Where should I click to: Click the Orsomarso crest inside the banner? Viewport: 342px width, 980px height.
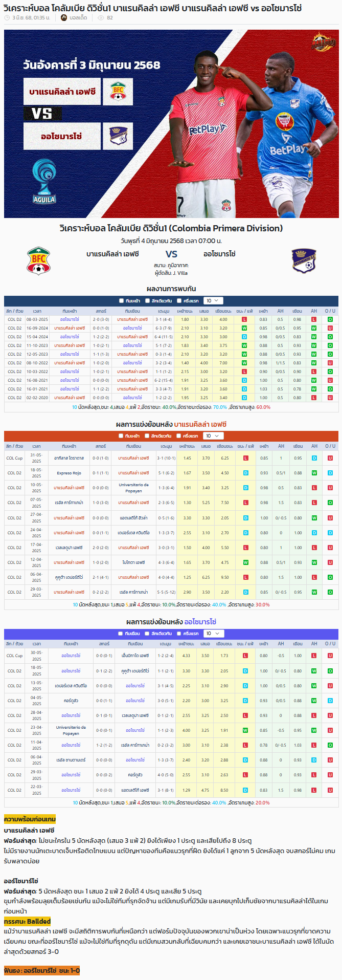[118, 136]
